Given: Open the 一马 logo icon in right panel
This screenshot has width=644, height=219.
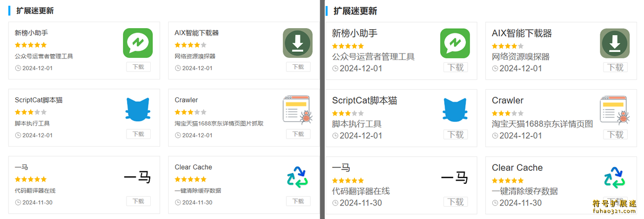Looking at the screenshot, I should pyautogui.click(x=454, y=177).
